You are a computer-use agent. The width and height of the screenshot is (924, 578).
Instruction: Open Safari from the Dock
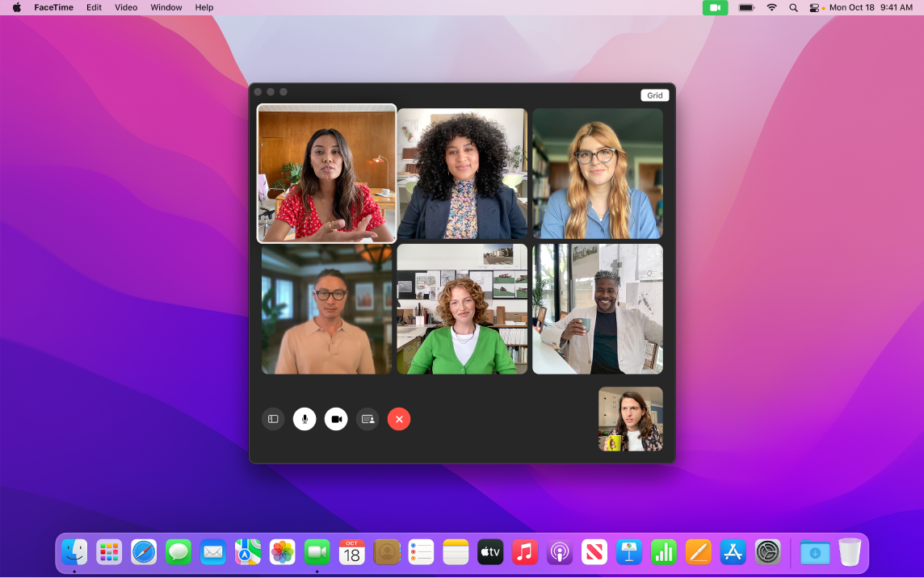click(x=144, y=552)
